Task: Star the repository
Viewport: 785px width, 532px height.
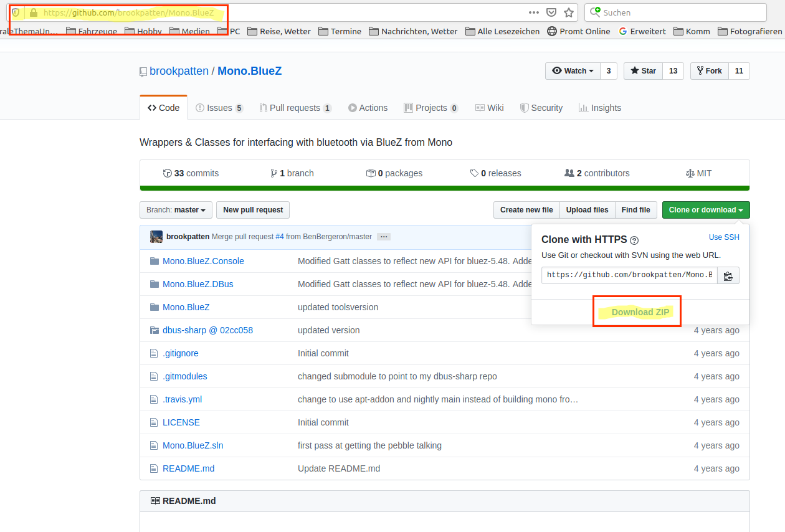Action: pyautogui.click(x=643, y=71)
